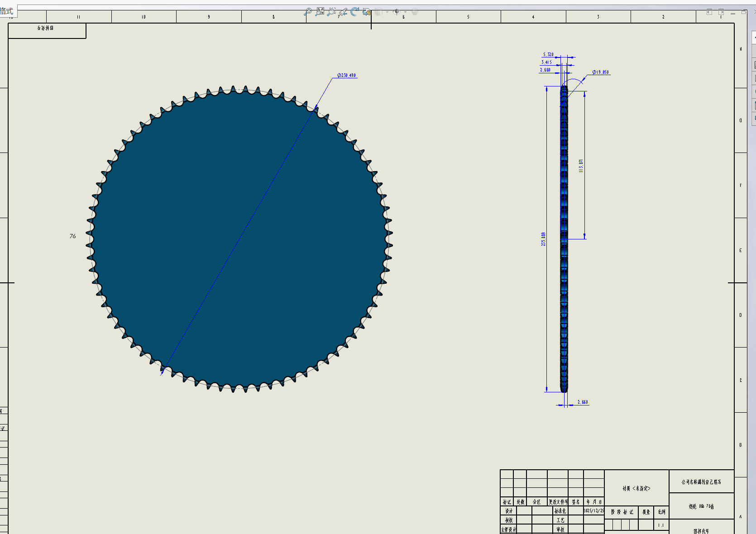Click the 3D Drawing View icon
The image size is (756, 534).
point(367,12)
